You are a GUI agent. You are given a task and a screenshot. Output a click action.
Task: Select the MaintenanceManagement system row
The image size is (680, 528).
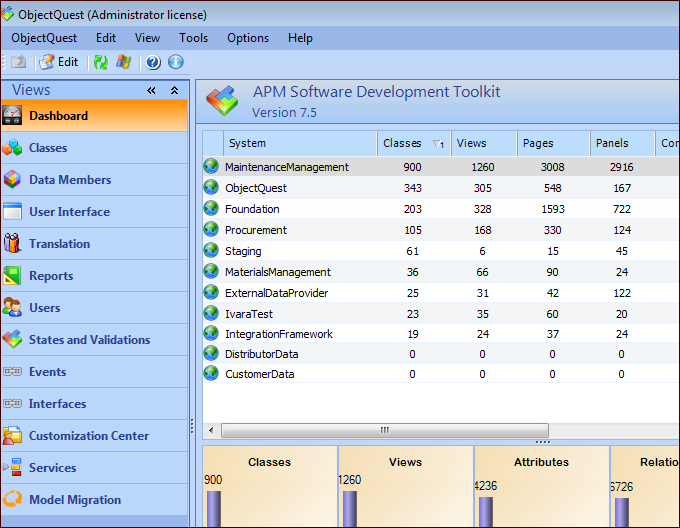coord(287,167)
